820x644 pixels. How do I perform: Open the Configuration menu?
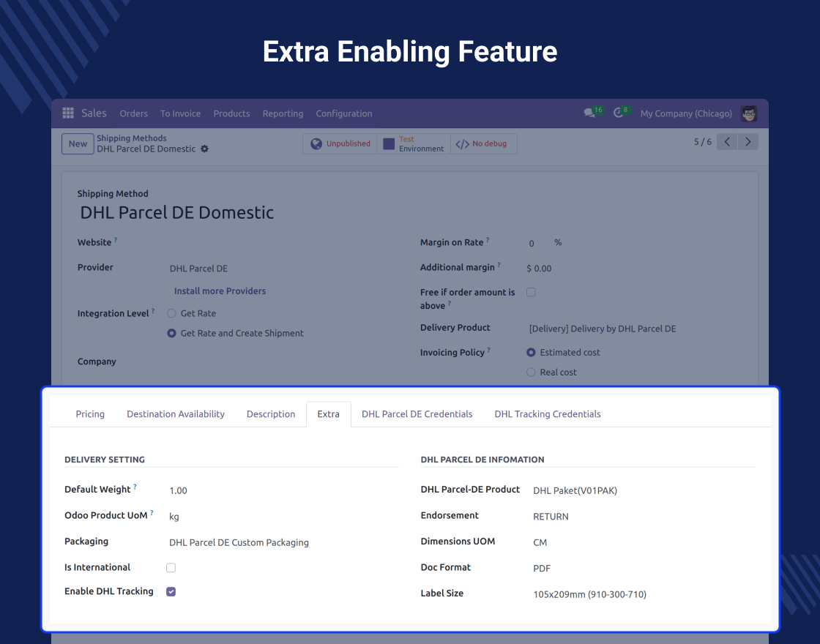pos(343,113)
